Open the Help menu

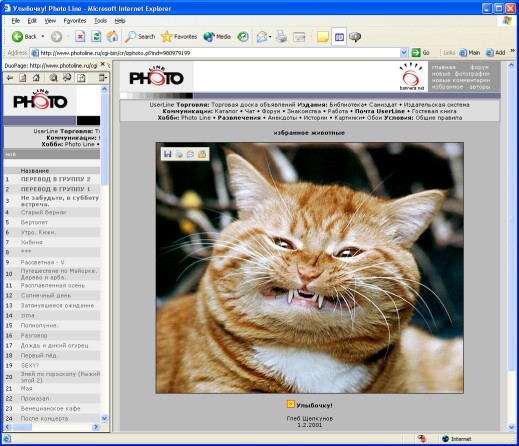pos(120,21)
